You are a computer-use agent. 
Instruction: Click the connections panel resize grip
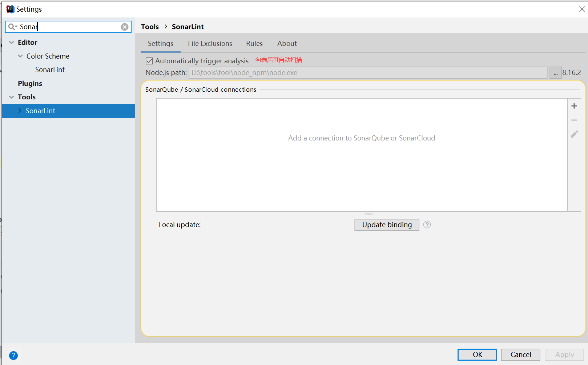pos(368,214)
